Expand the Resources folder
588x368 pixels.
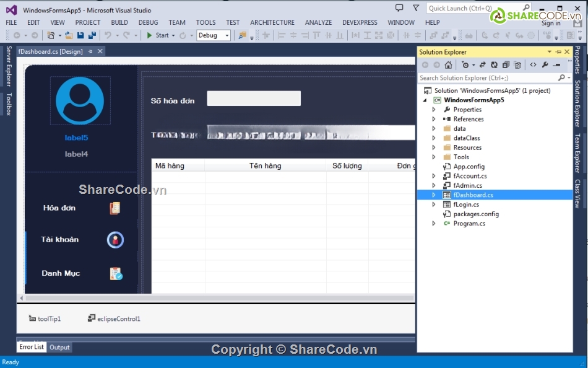point(434,147)
